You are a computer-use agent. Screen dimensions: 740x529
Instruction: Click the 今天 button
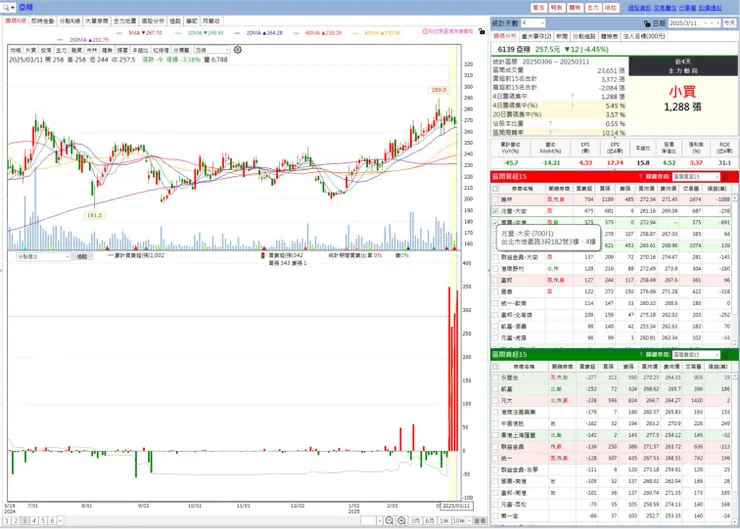(730, 23)
